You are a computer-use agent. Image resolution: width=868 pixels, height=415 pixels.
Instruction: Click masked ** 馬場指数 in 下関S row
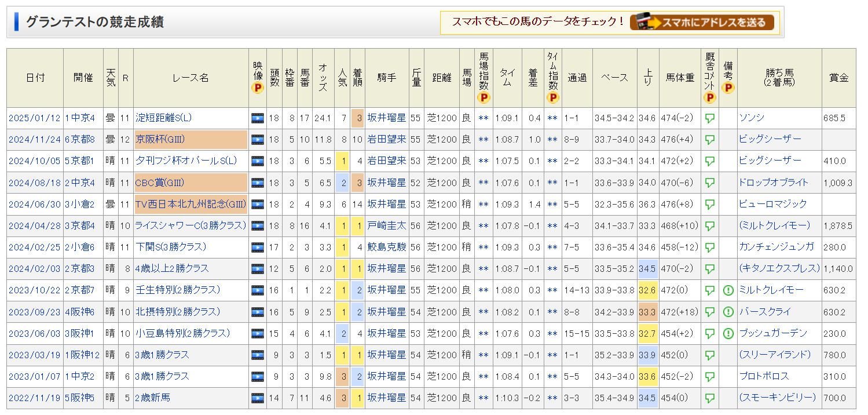pyautogui.click(x=484, y=247)
